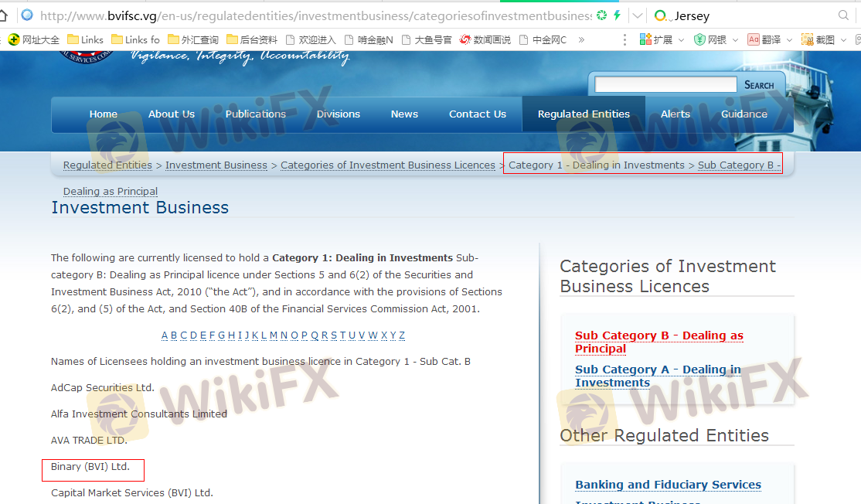Open Sub Category A - Dealing in Investments link
Image resolution: width=861 pixels, height=504 pixels.
point(658,376)
